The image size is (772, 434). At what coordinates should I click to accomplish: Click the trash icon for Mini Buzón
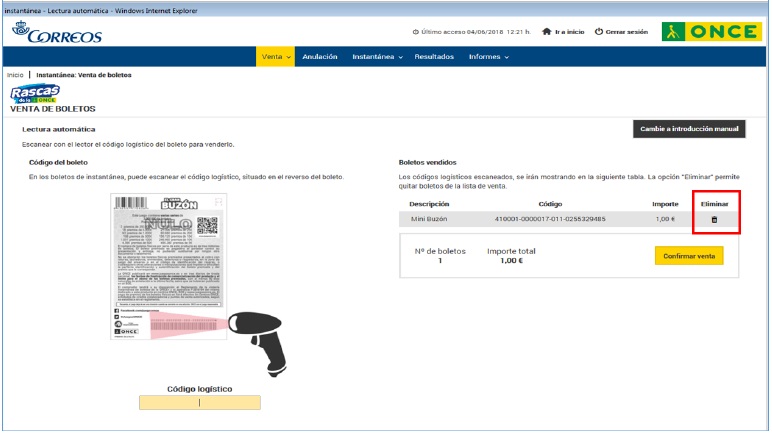714,219
